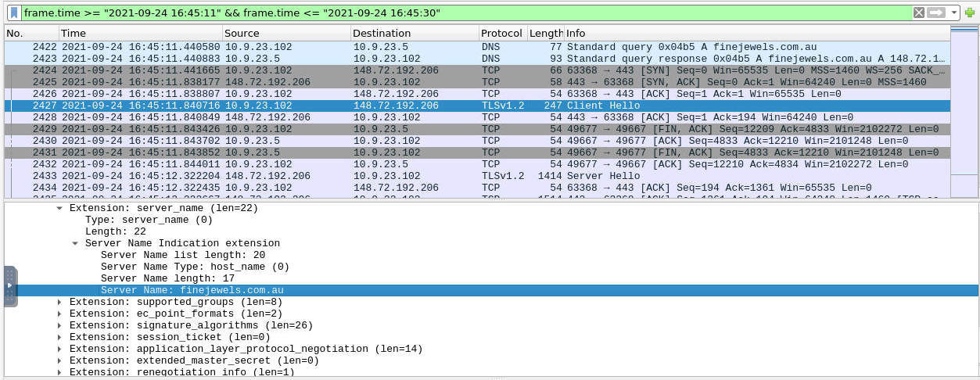Image resolution: width=980 pixels, height=380 pixels.
Task: Sort packets by the Protocol column header
Action: pyautogui.click(x=503, y=34)
